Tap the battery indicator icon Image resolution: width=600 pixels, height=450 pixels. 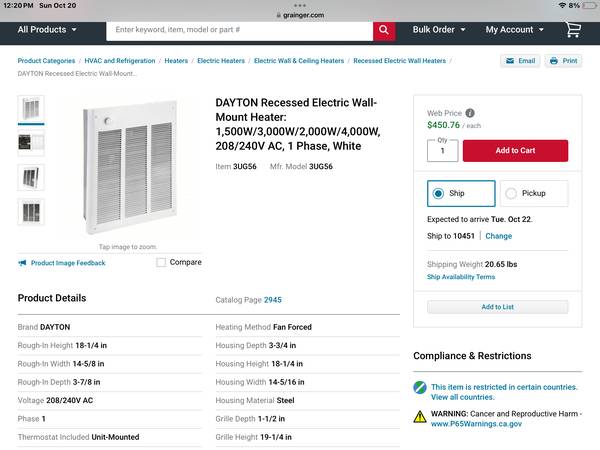pos(589,5)
